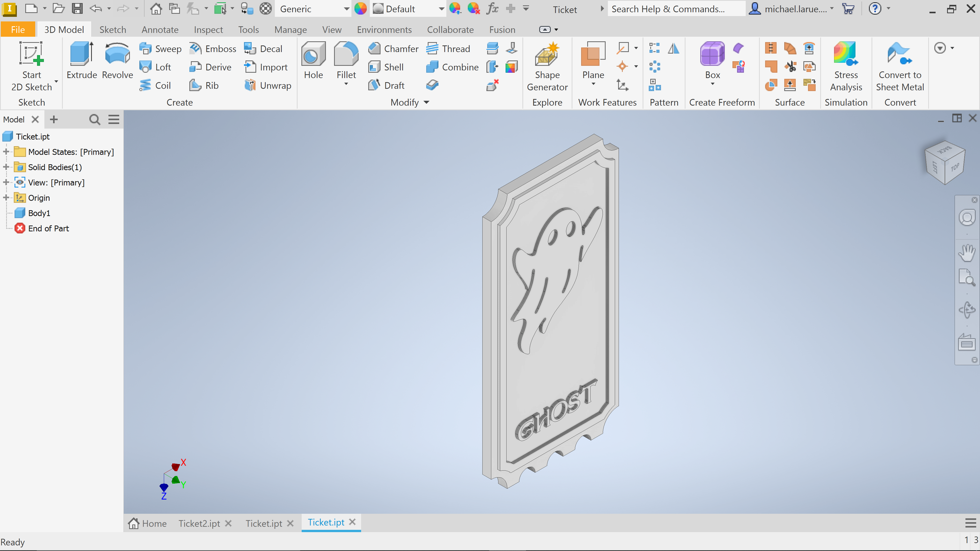The image size is (980, 551).
Task: Expand the View: [Primary] node
Action: [6, 183]
